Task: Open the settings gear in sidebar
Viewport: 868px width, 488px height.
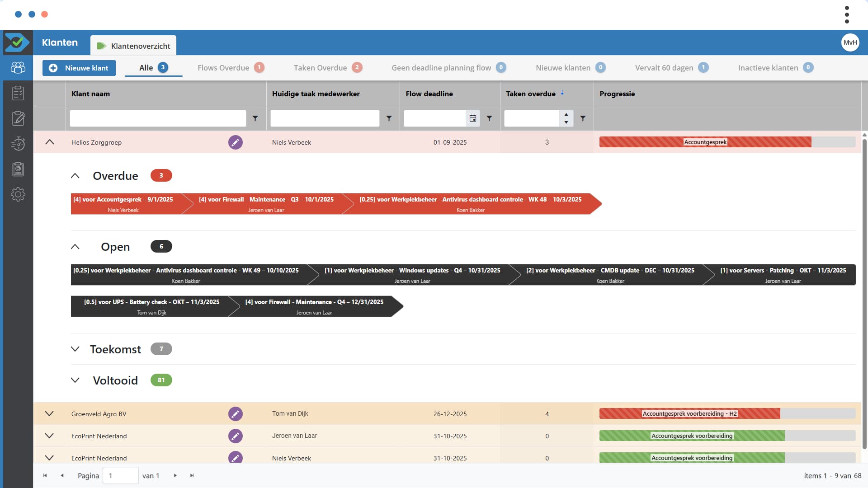Action: coord(18,194)
